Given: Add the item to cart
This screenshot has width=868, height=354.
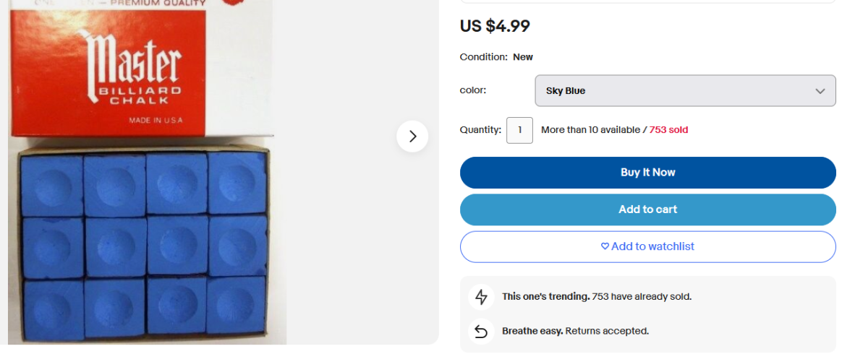Looking at the screenshot, I should (x=647, y=210).
